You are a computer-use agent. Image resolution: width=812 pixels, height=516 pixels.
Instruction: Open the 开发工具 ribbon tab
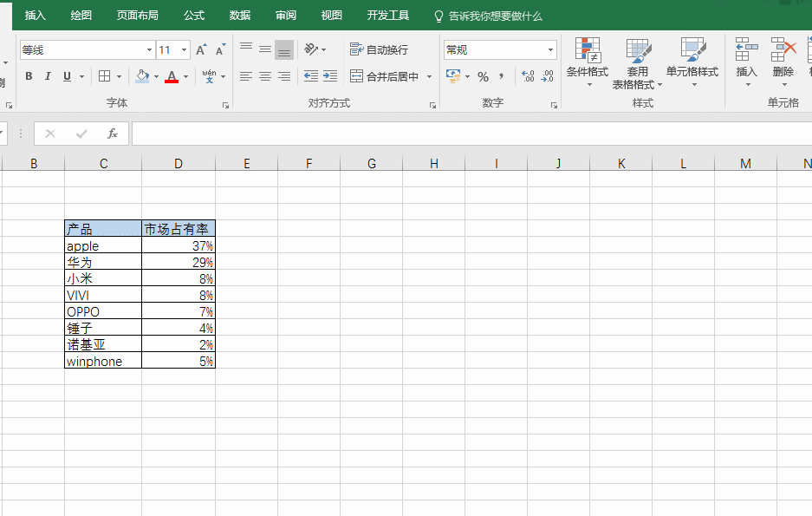click(387, 15)
